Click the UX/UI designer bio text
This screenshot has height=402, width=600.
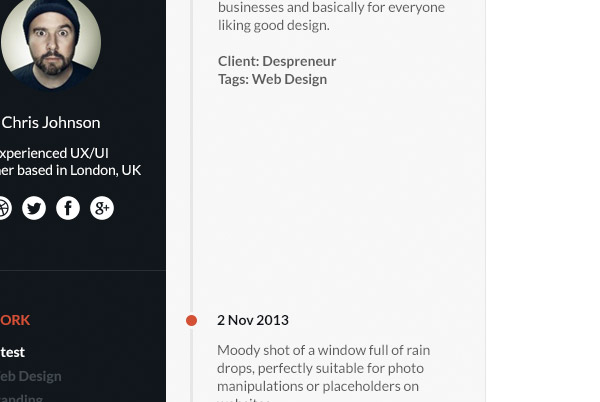[55, 153]
